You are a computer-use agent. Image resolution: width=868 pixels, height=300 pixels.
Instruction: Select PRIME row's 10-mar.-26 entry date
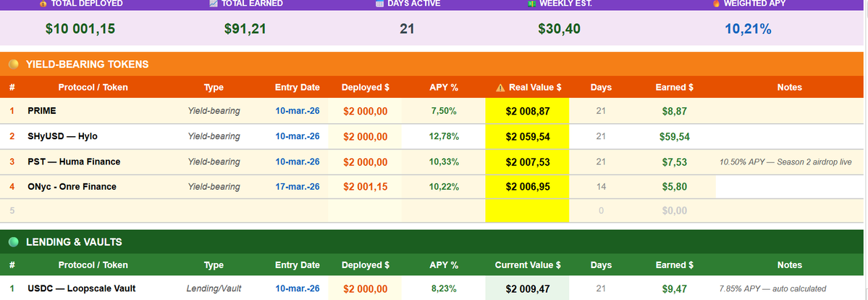(298, 111)
